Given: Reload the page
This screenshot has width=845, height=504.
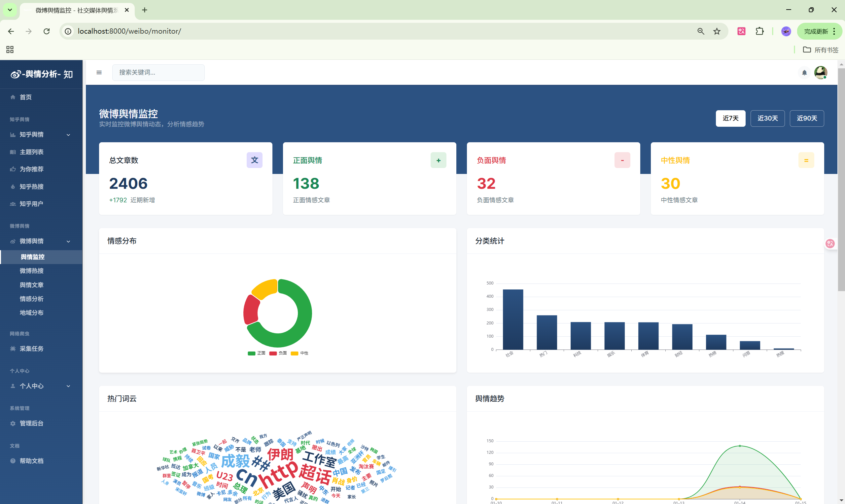Looking at the screenshot, I should 47,31.
